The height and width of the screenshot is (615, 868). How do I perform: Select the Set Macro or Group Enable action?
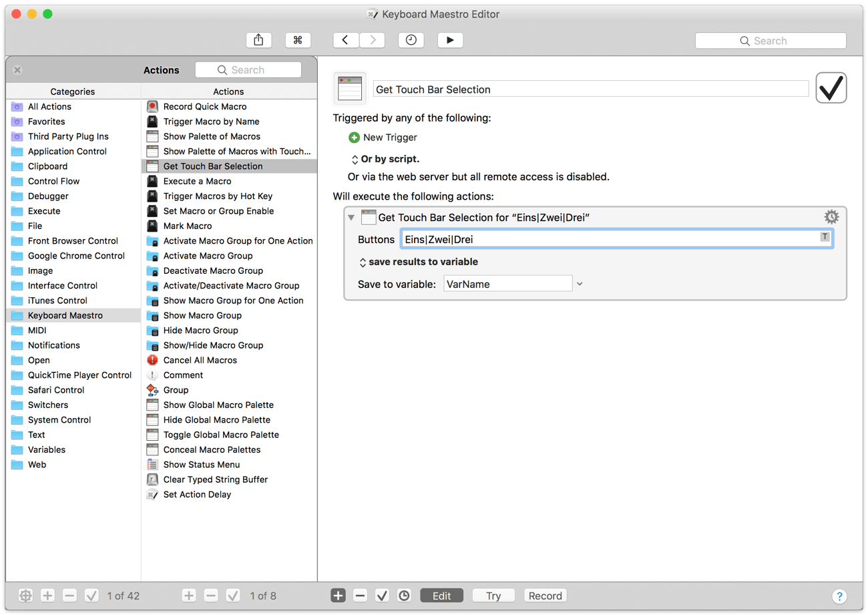[x=229, y=211]
